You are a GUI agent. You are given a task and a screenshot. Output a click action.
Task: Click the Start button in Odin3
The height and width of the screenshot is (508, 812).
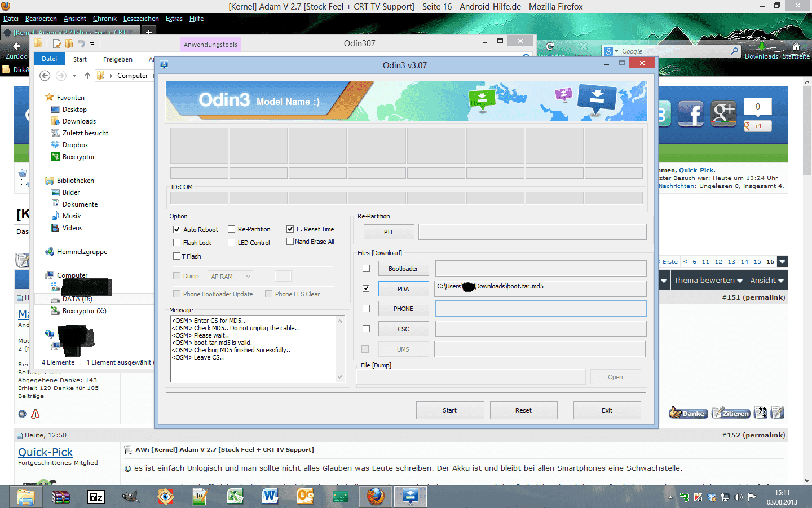point(450,410)
